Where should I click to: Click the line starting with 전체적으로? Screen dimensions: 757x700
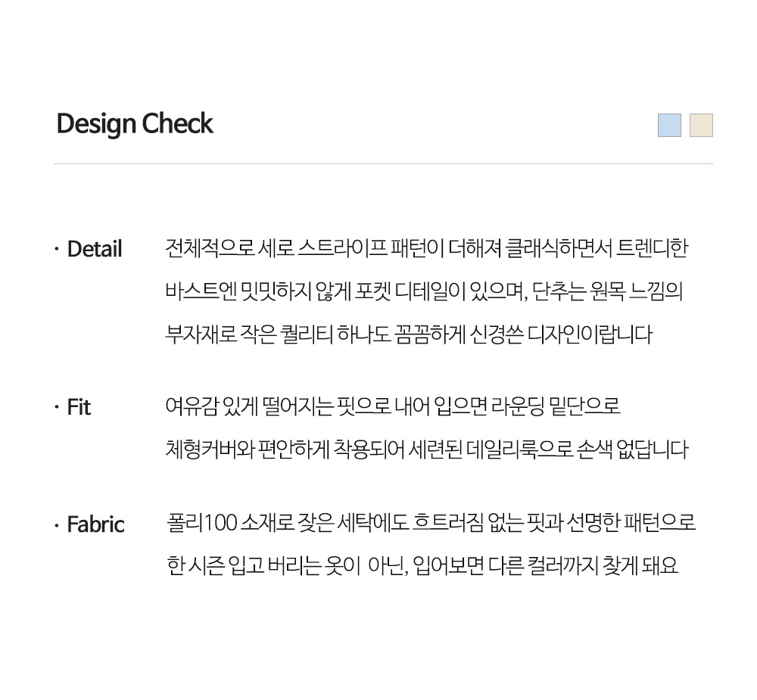coord(426,248)
